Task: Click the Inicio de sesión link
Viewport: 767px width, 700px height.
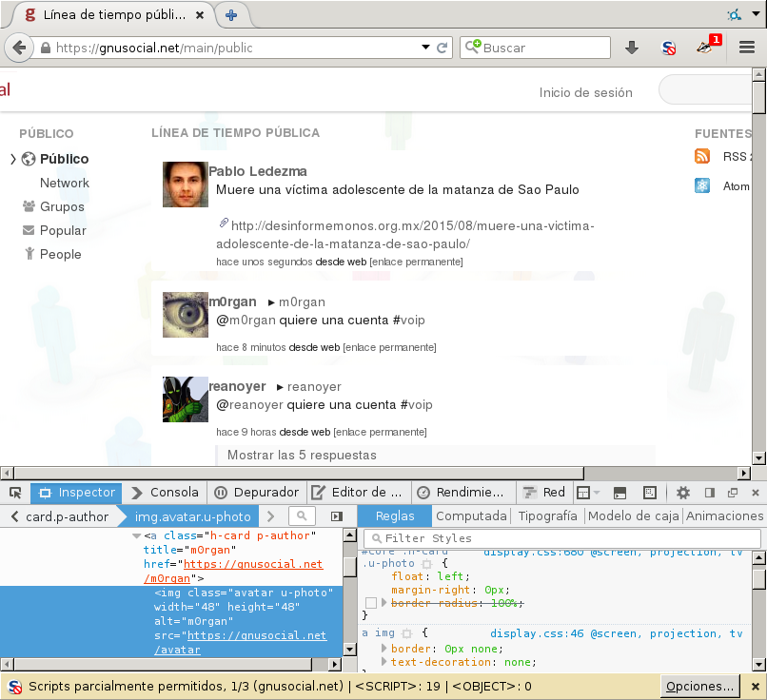Action: coord(585,92)
